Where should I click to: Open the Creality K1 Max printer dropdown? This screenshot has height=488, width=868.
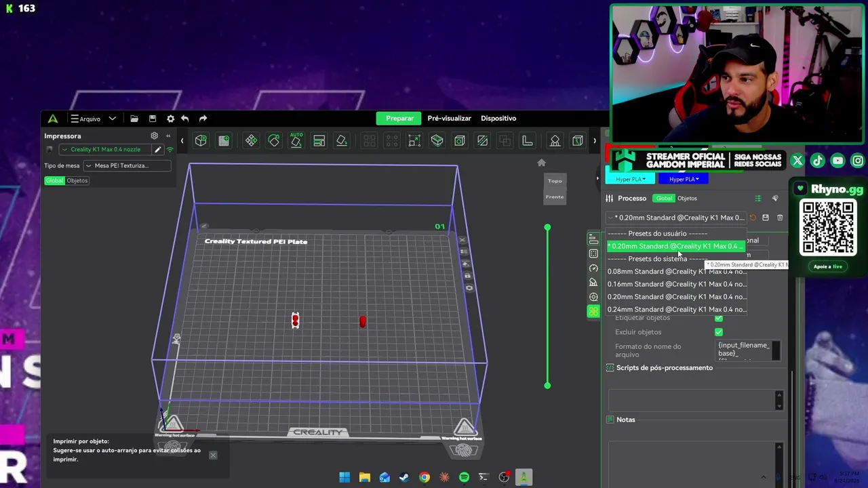click(x=106, y=149)
